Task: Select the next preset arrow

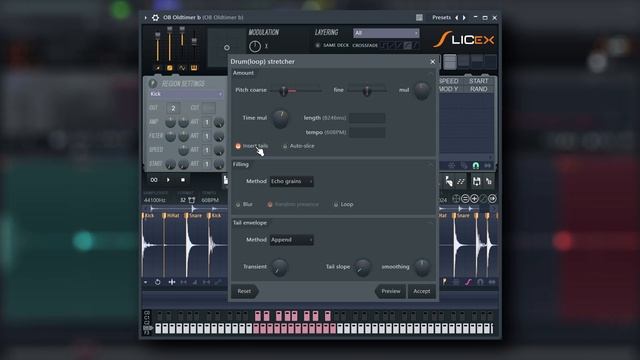Action: [x=464, y=18]
